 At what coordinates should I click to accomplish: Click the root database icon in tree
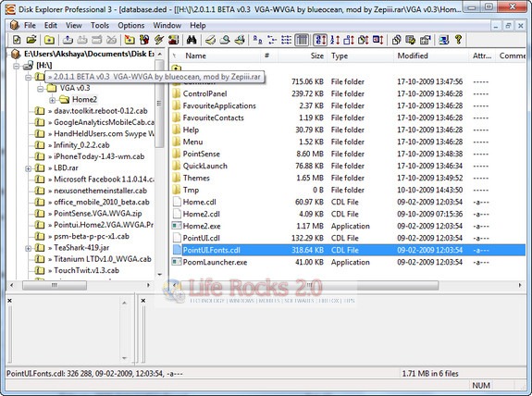(x=16, y=54)
